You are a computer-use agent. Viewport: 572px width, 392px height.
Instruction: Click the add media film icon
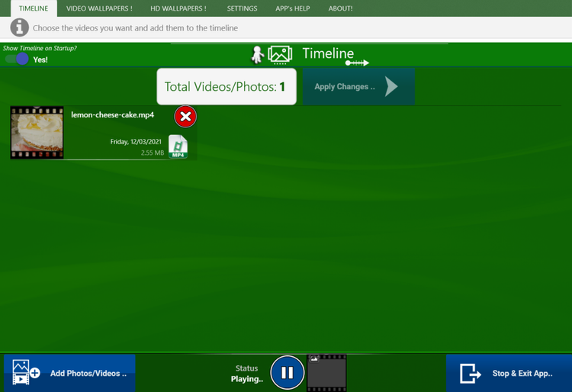coord(25,372)
